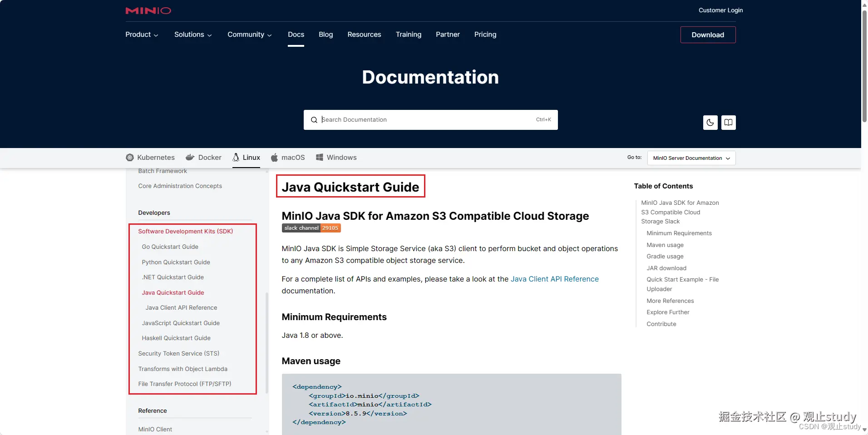Expand the Product menu
The width and height of the screenshot is (868, 435).
[x=142, y=35]
